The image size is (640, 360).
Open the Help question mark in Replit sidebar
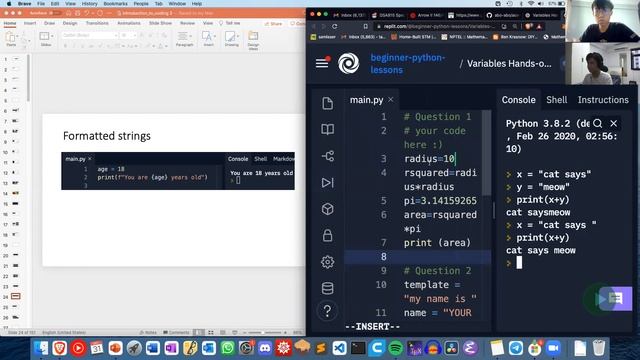click(327, 311)
